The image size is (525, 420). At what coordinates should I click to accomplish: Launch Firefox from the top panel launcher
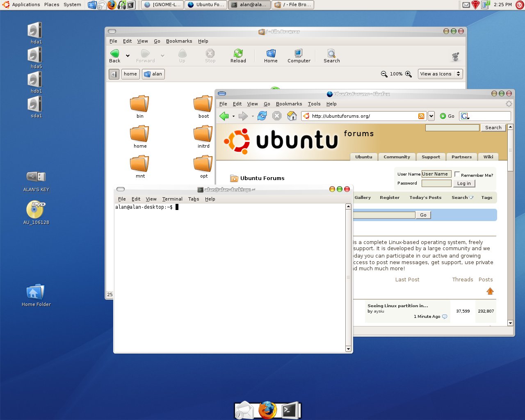112,5
